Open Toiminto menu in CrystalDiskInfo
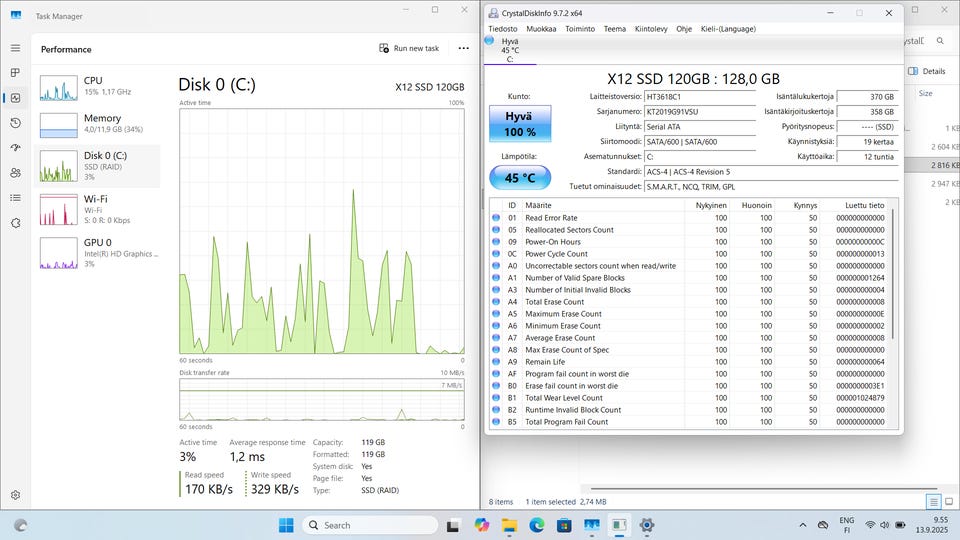 pyautogui.click(x=580, y=29)
